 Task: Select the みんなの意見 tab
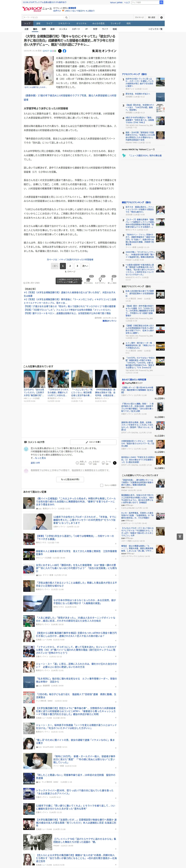(x=98, y=24)
